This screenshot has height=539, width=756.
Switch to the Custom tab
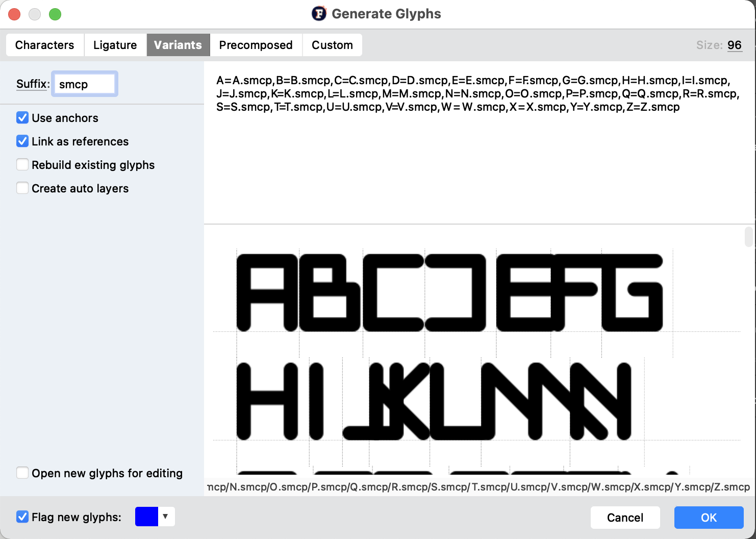click(332, 45)
